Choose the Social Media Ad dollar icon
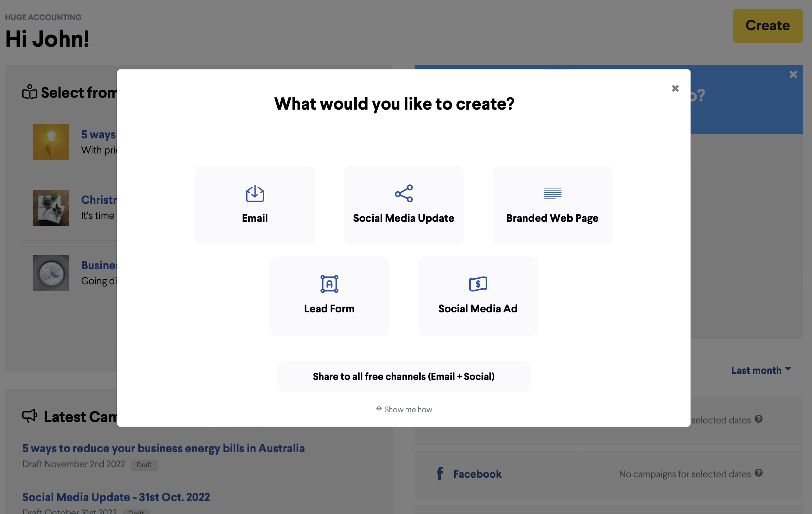The image size is (812, 514). [478, 284]
